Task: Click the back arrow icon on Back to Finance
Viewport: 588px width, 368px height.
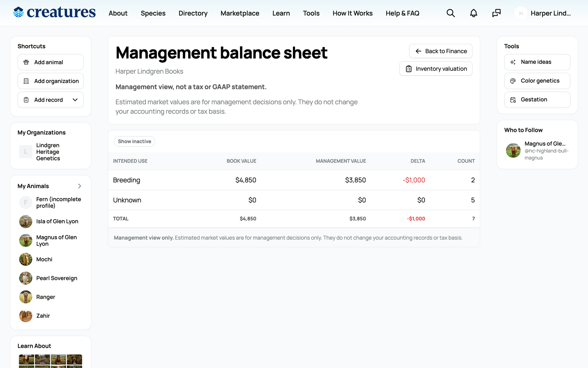Action: [x=418, y=51]
